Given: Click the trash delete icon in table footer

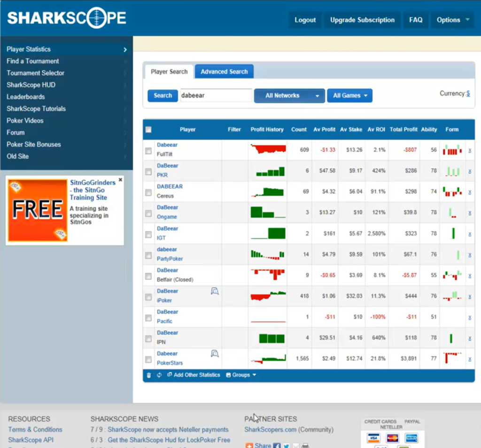Looking at the screenshot, I should pyautogui.click(x=149, y=375).
